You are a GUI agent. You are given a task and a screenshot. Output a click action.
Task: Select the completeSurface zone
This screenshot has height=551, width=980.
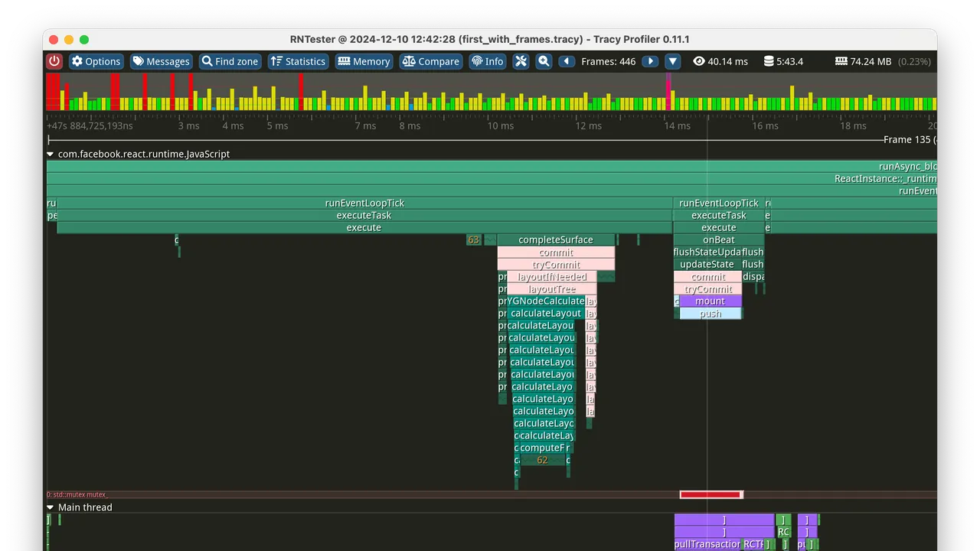pos(556,240)
